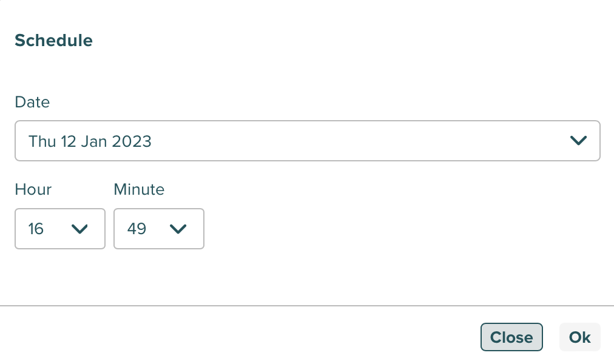Screen dimensions: 614x364
Task: Click the Minute field label
Action: (139, 189)
